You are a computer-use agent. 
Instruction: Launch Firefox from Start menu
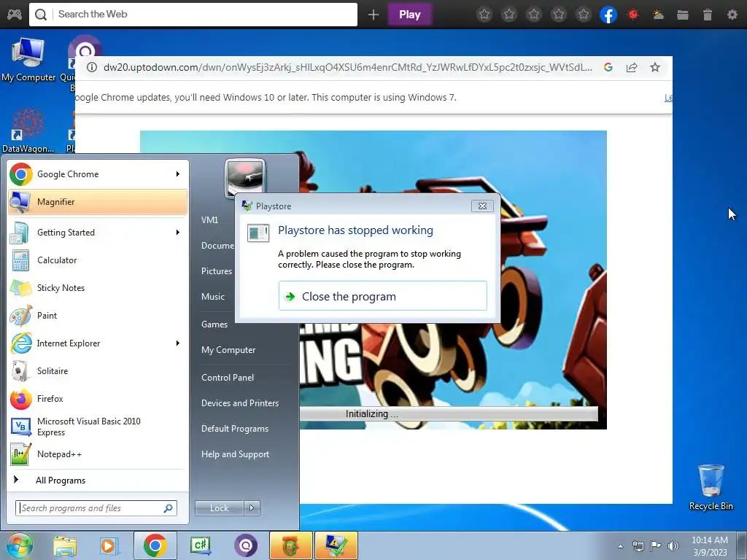pyautogui.click(x=98, y=399)
